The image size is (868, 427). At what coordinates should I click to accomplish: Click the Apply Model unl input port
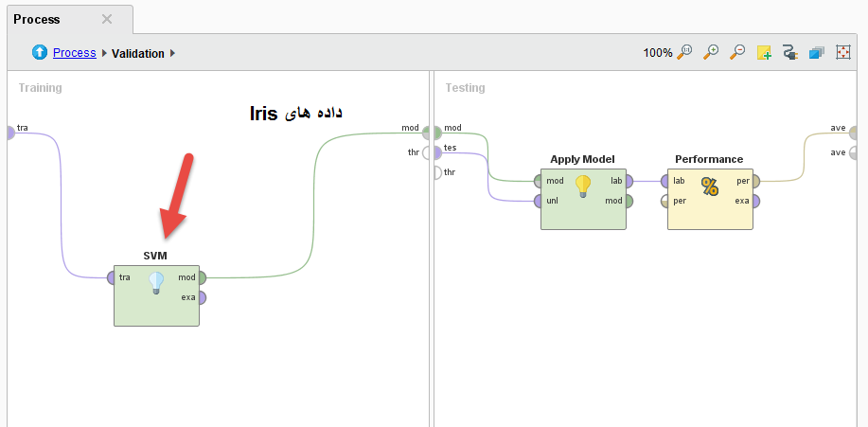[x=538, y=201]
